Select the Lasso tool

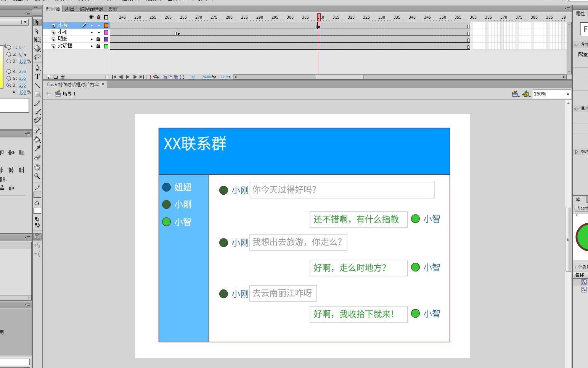click(37, 57)
